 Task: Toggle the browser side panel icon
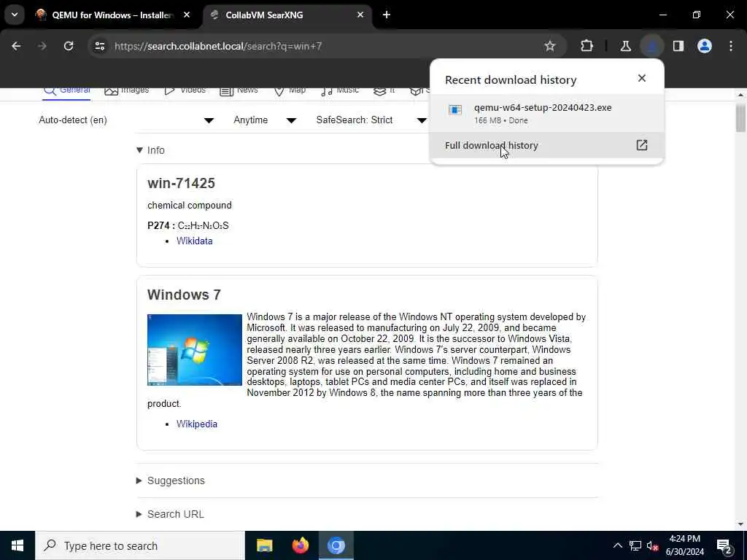pos(678,46)
